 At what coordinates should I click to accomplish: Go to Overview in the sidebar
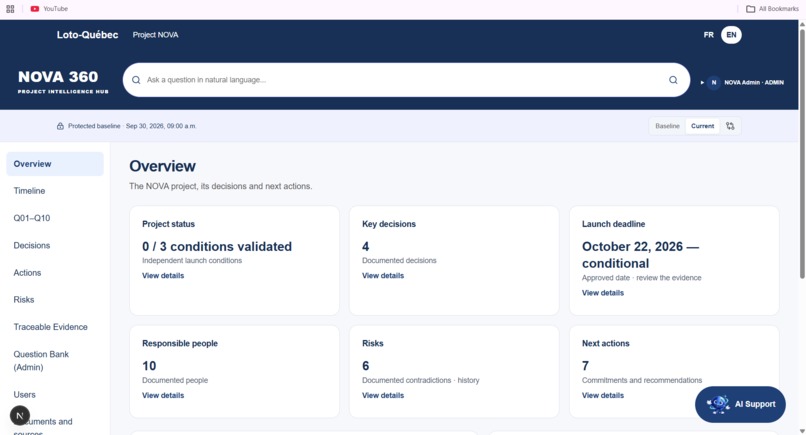pyautogui.click(x=55, y=164)
